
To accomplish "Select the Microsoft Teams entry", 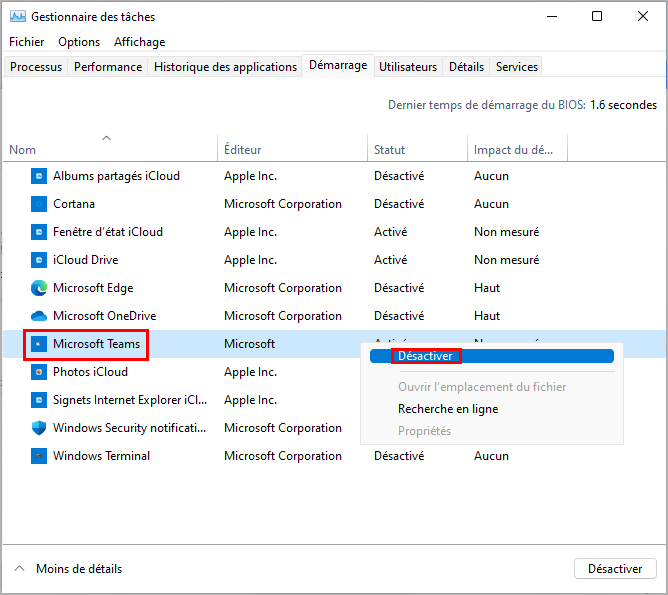I will pos(96,344).
